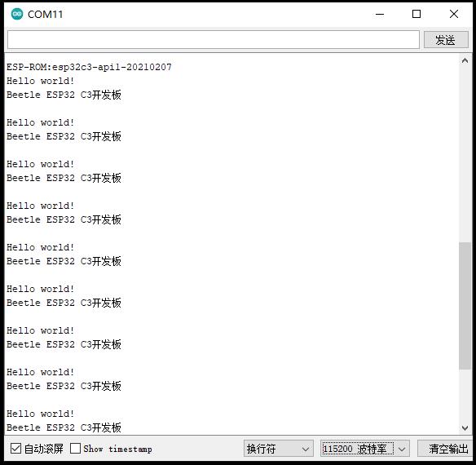The image size is (476, 465).
Task: Click the 发送 send button
Action: coord(446,39)
